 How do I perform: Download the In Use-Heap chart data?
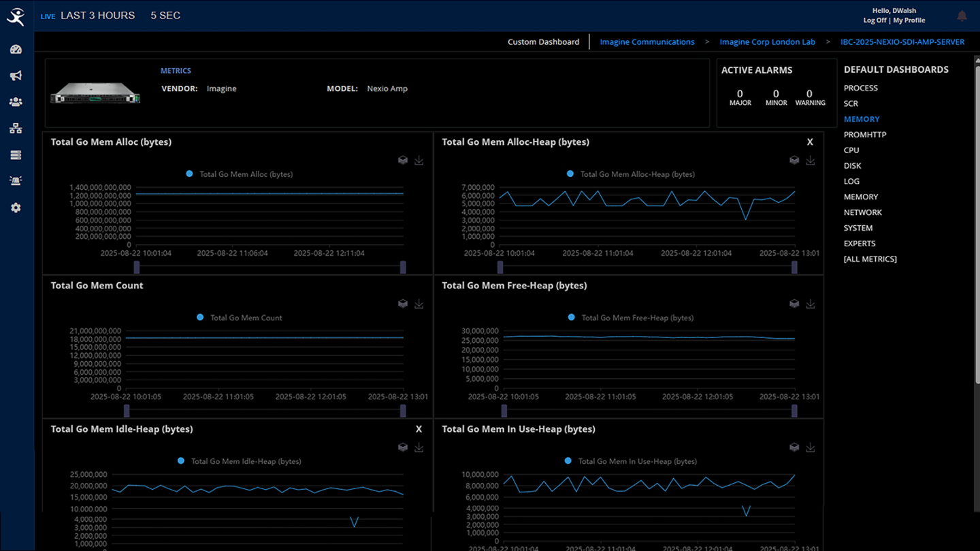pyautogui.click(x=811, y=448)
